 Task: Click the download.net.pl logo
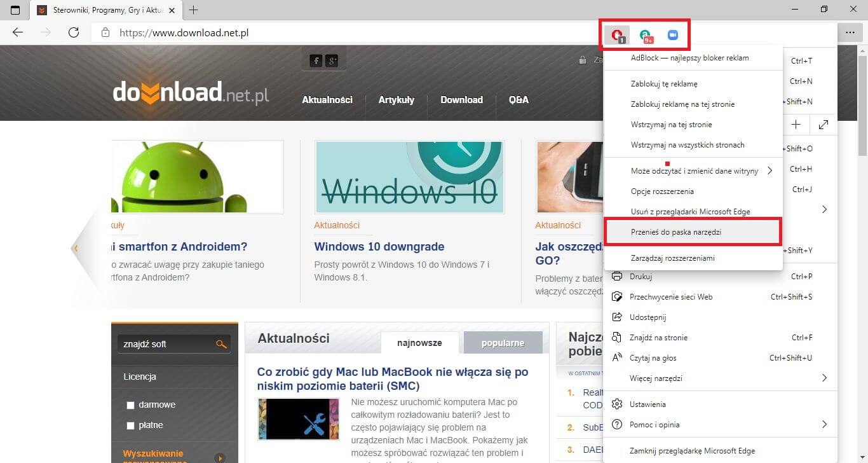(191, 93)
